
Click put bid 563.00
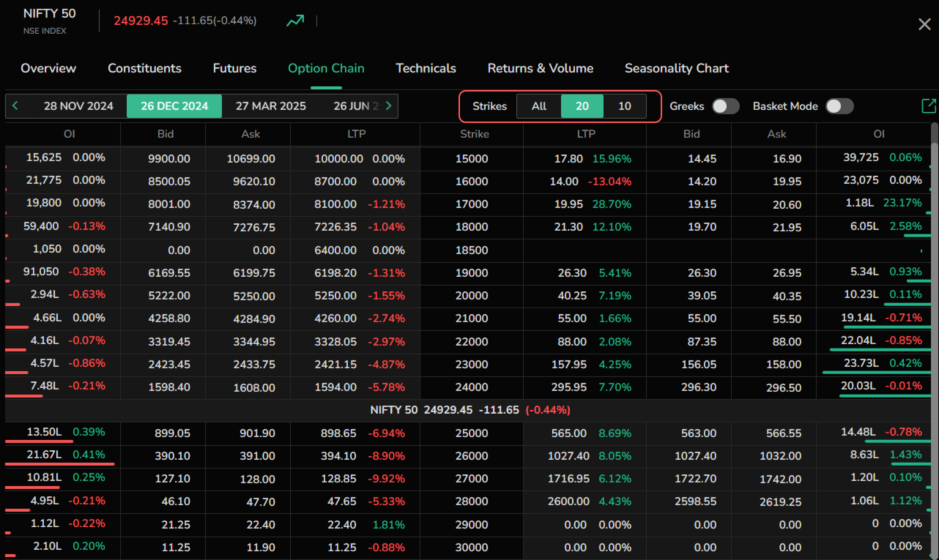(698, 433)
